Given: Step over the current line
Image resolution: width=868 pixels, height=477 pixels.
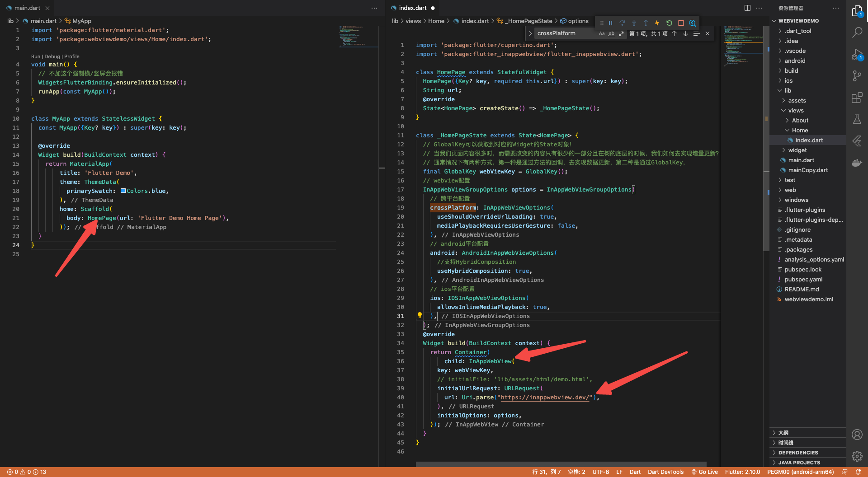Looking at the screenshot, I should coord(623,23).
